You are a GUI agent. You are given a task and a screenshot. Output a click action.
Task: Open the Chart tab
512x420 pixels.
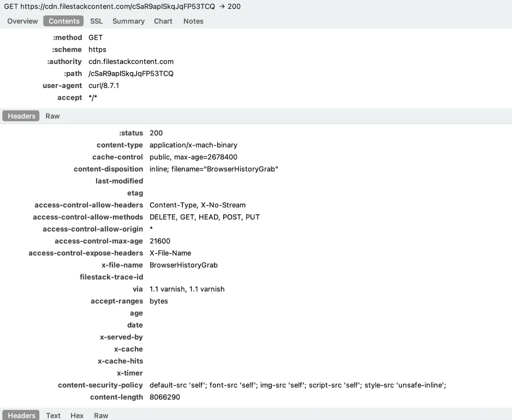pyautogui.click(x=163, y=21)
